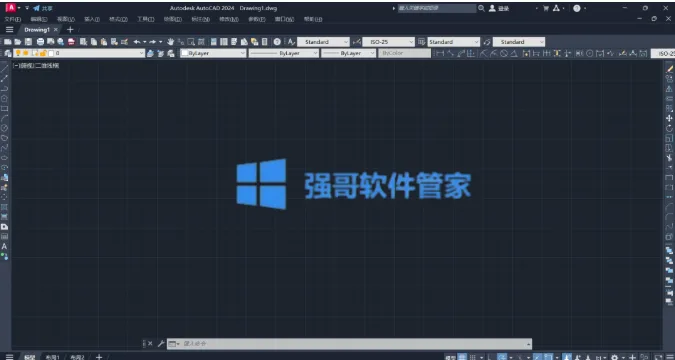Click the Plot printer icon
Image resolution: width=675 pixels, height=360 pixels.
point(40,42)
